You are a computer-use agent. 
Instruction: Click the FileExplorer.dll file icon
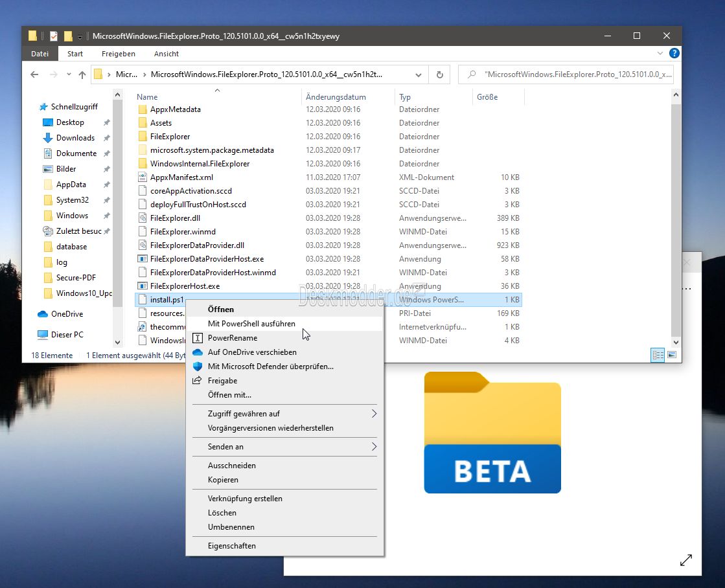click(143, 218)
